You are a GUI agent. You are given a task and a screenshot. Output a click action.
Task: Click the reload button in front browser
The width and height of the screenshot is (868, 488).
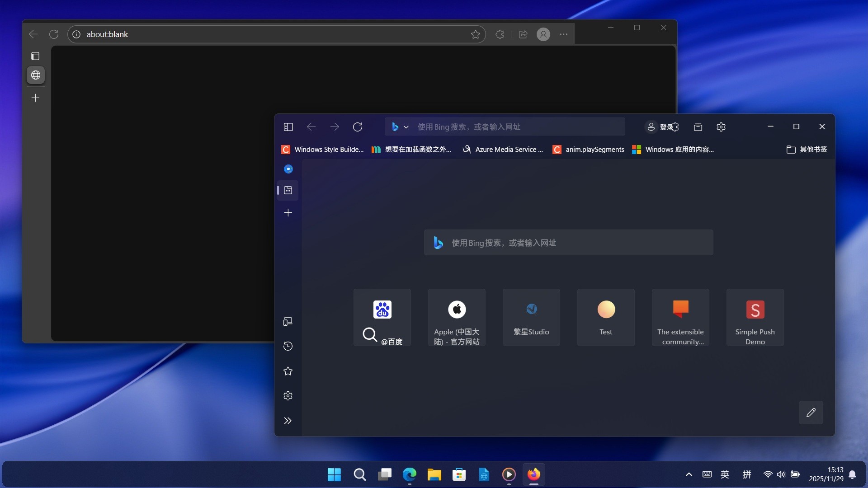point(358,127)
